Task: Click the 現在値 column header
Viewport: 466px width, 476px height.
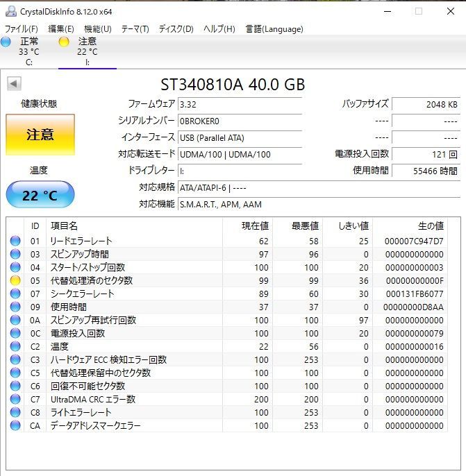Action: [x=247, y=226]
